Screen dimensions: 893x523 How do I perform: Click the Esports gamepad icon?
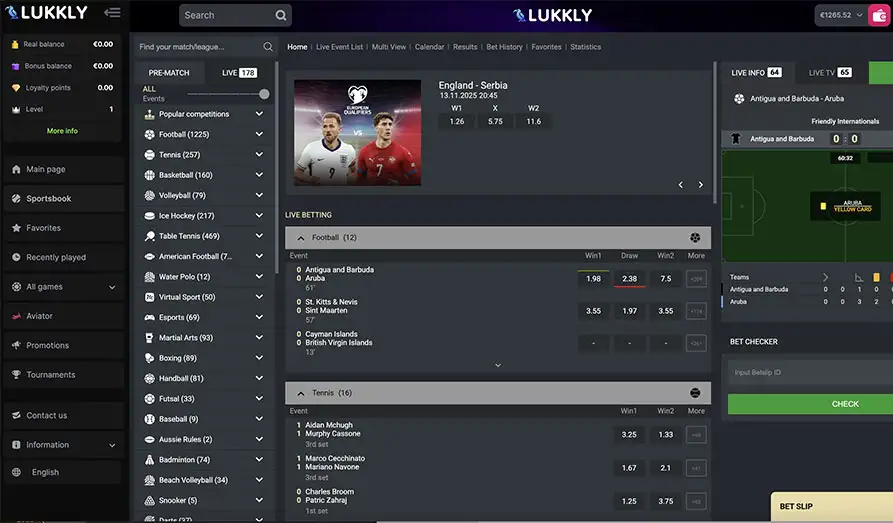(149, 317)
